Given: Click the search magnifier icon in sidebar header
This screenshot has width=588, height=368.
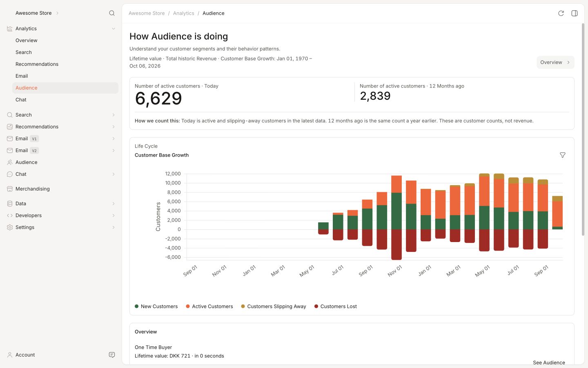Looking at the screenshot, I should pyautogui.click(x=112, y=13).
